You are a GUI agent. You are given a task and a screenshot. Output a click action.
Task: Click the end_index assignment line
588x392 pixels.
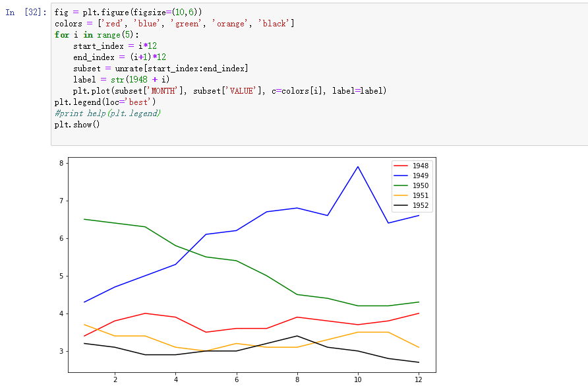point(119,57)
